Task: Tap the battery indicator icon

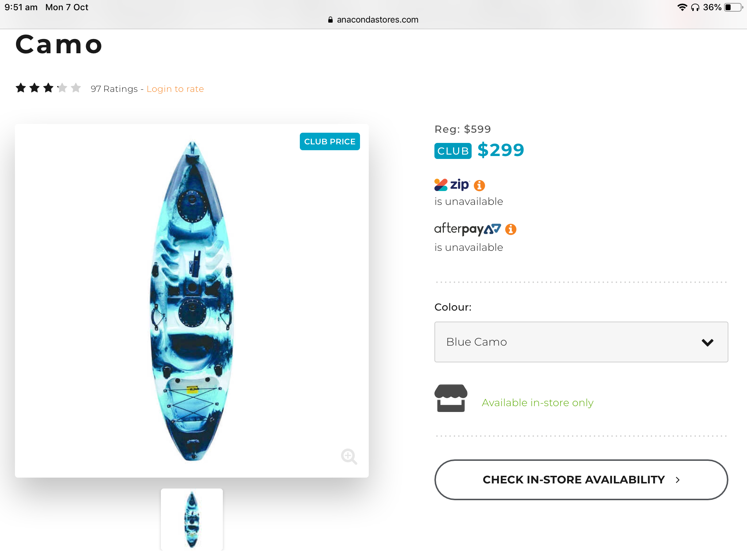Action: pyautogui.click(x=734, y=7)
